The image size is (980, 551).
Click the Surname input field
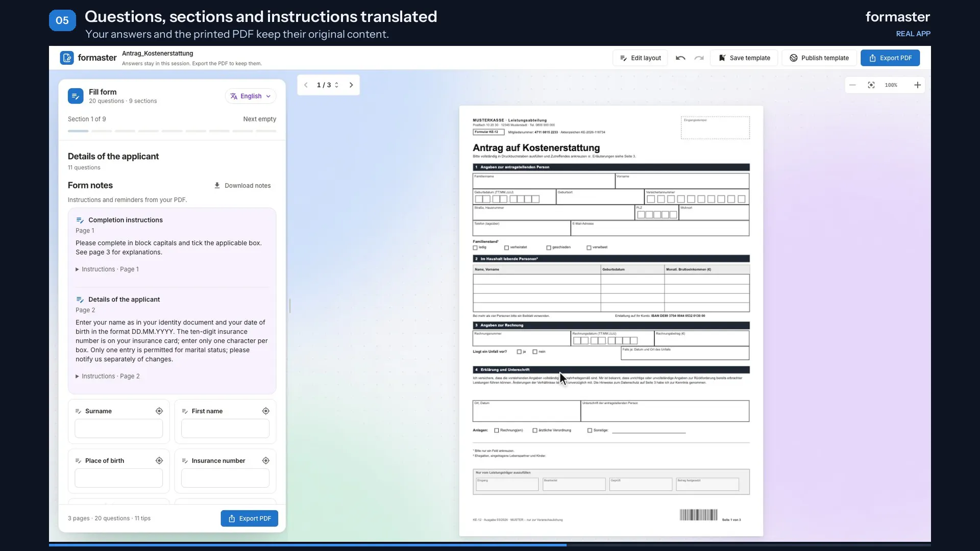(x=119, y=429)
